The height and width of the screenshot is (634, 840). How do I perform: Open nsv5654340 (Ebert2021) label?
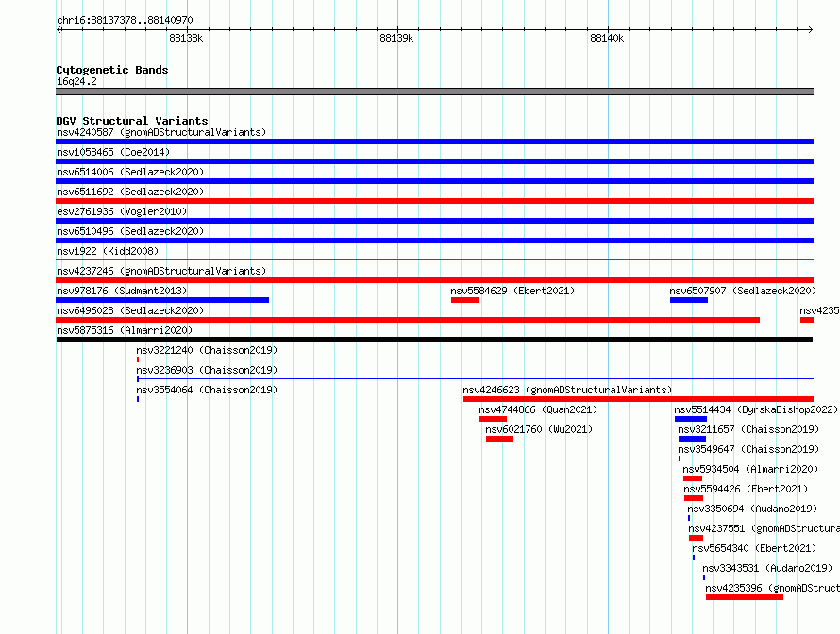pos(754,548)
